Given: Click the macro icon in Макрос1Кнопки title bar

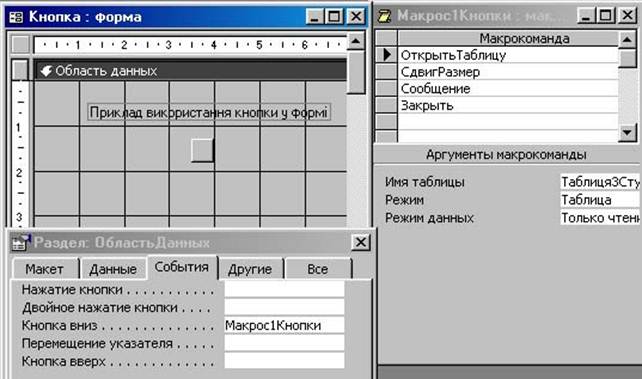Looking at the screenshot, I should pos(384,16).
